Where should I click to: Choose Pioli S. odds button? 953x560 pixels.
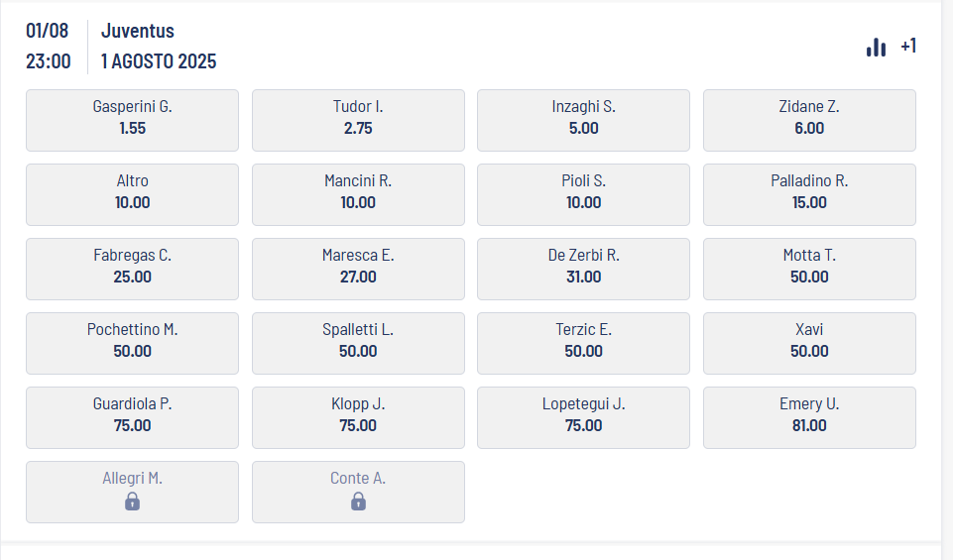[x=583, y=195]
